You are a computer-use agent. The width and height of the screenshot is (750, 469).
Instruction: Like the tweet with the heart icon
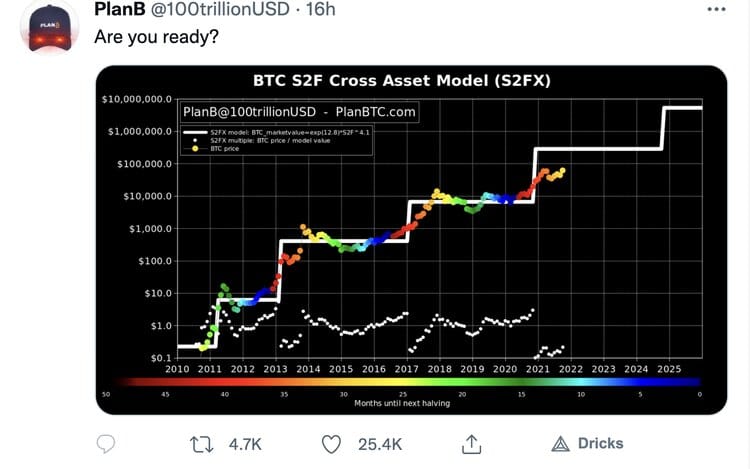click(334, 443)
